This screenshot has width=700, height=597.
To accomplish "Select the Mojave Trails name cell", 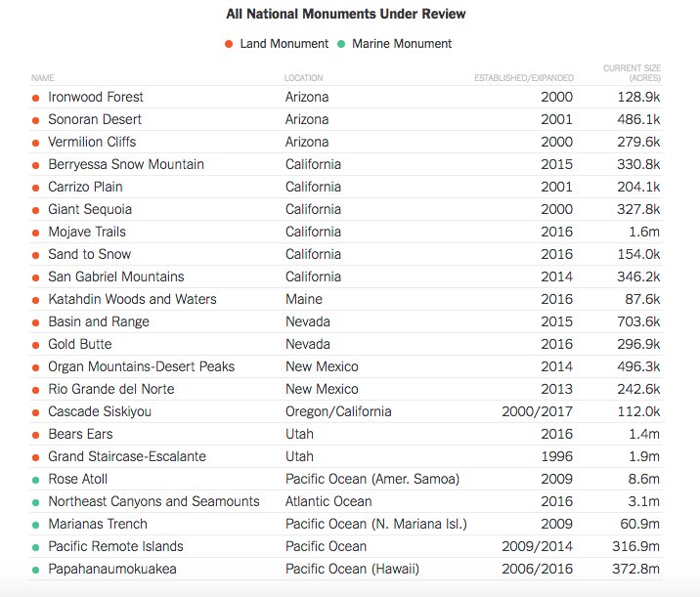I will click(87, 232).
